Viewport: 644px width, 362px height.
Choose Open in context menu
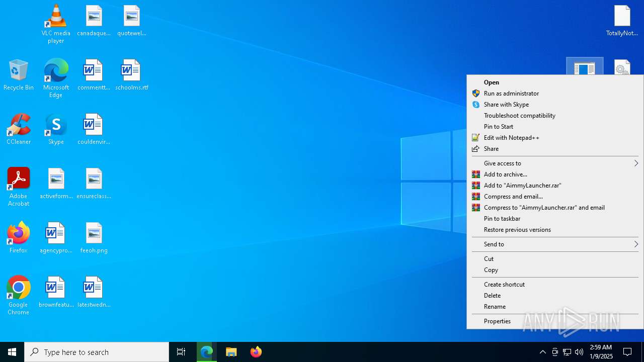[x=555, y=82]
